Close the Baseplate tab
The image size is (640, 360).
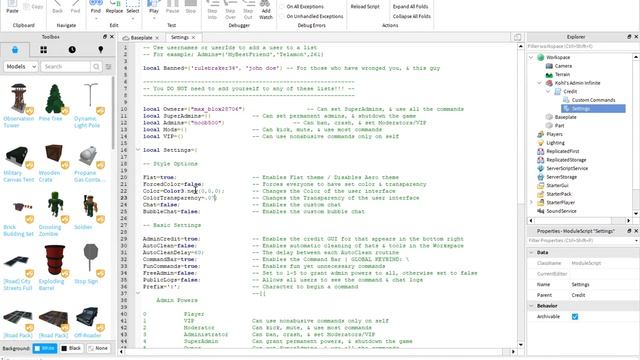157,38
